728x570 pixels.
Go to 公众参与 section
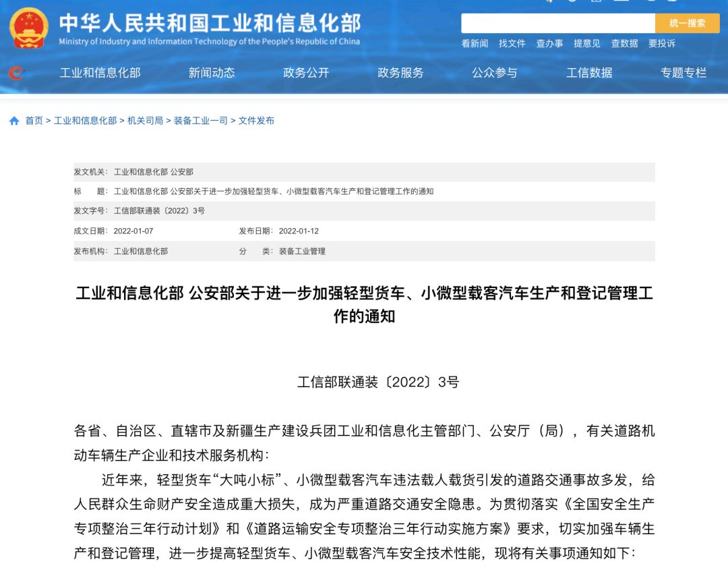pos(495,73)
